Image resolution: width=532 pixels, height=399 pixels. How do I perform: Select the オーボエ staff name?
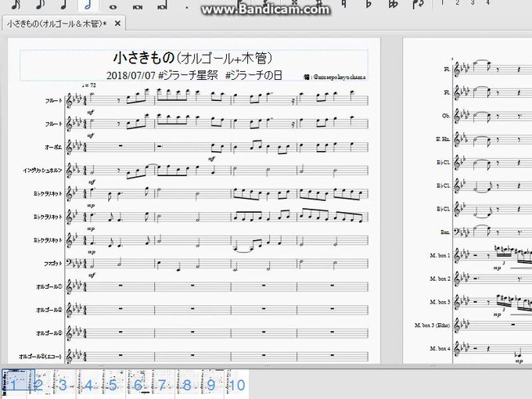click(53, 147)
